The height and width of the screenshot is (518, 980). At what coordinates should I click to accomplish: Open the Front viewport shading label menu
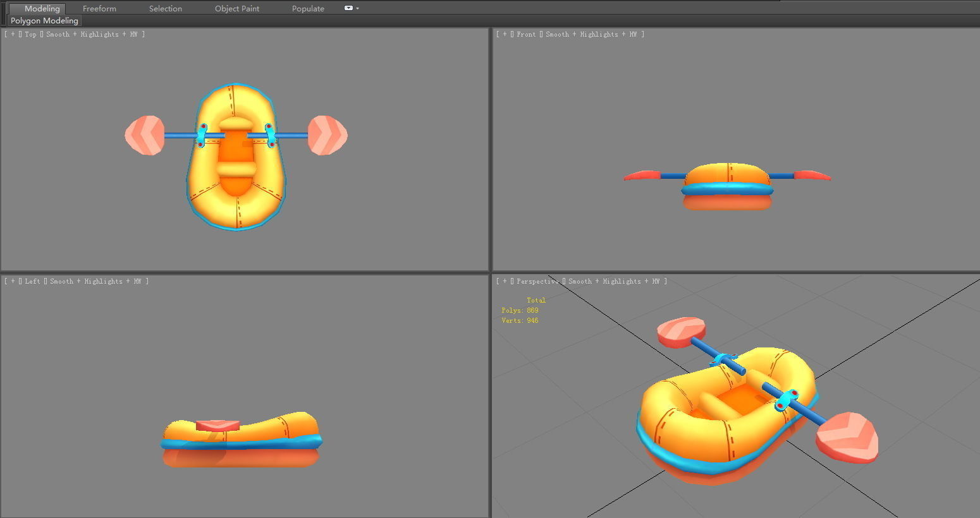pyautogui.click(x=591, y=34)
